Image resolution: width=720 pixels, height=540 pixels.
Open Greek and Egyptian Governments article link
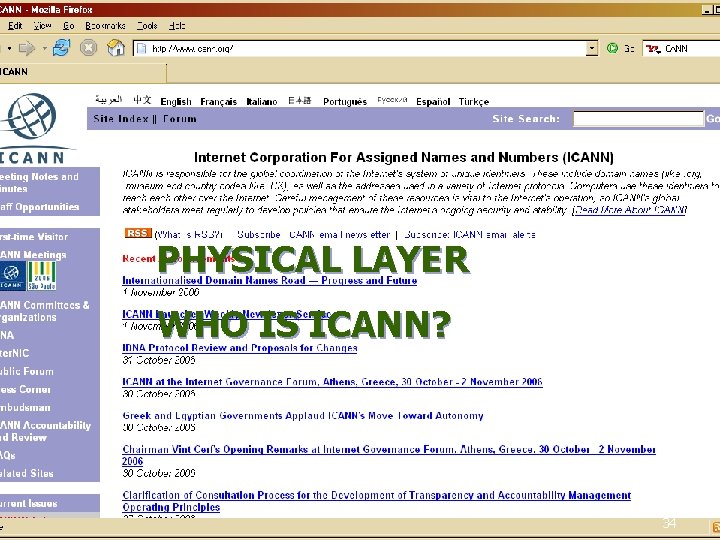(303, 416)
